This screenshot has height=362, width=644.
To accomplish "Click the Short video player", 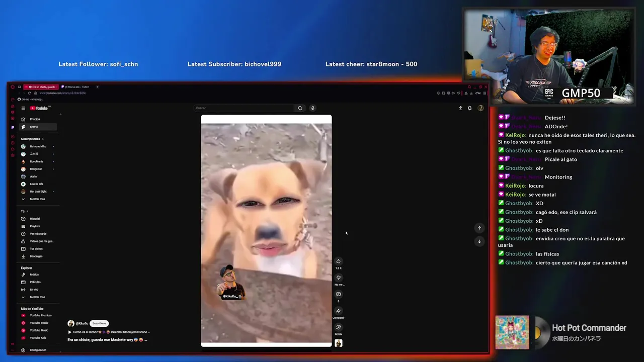I will [x=266, y=231].
